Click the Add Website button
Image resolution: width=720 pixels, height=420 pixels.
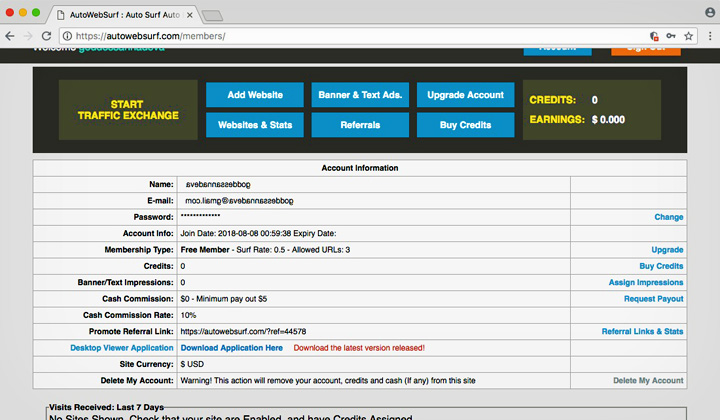[255, 95]
